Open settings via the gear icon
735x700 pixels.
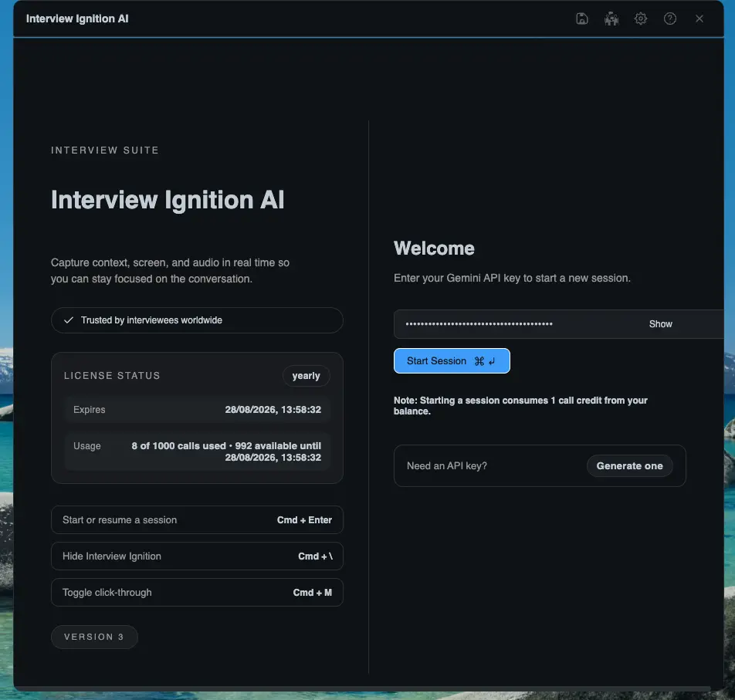coord(640,18)
